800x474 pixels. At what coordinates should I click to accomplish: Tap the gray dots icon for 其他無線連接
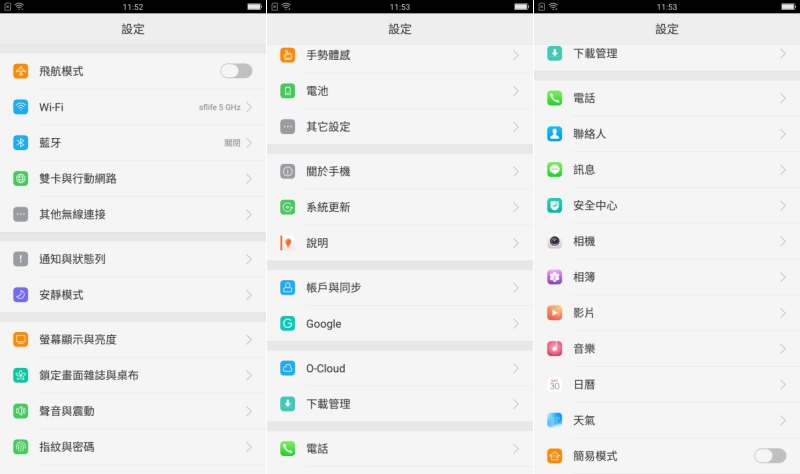(x=20, y=214)
